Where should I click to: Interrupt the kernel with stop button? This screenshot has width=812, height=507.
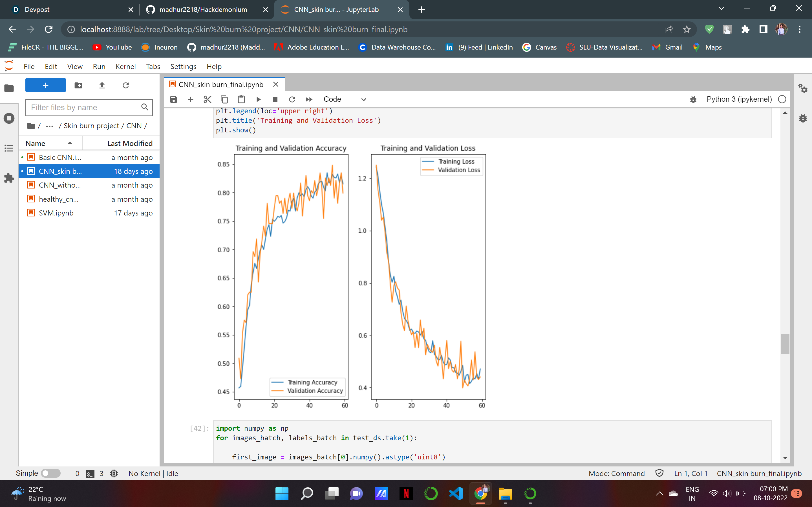click(x=275, y=99)
